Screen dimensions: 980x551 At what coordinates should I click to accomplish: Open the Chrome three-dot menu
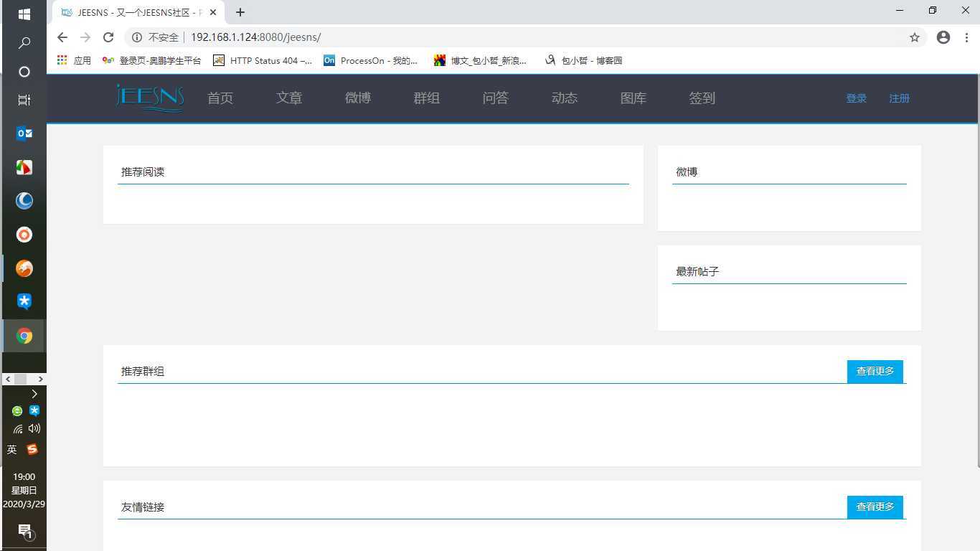(966, 37)
